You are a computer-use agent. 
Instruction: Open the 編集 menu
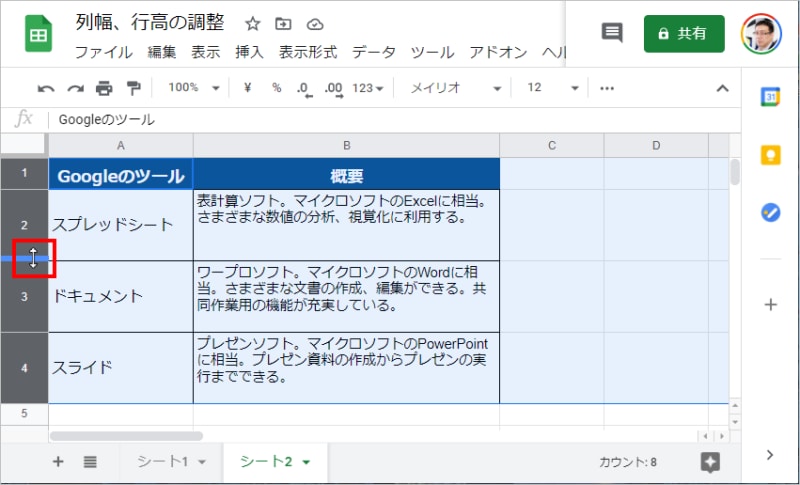click(x=162, y=52)
